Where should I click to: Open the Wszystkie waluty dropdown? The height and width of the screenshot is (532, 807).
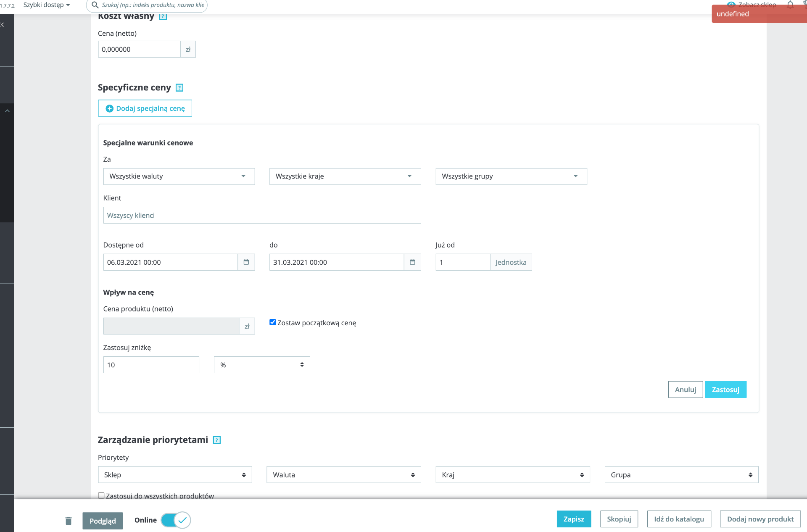coord(179,176)
